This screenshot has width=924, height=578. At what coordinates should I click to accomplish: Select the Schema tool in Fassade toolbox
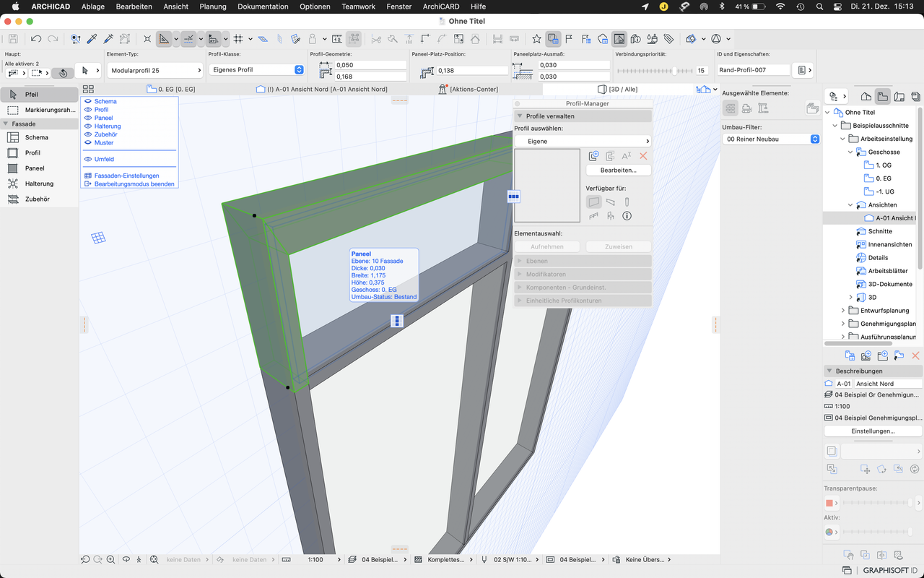[39, 137]
